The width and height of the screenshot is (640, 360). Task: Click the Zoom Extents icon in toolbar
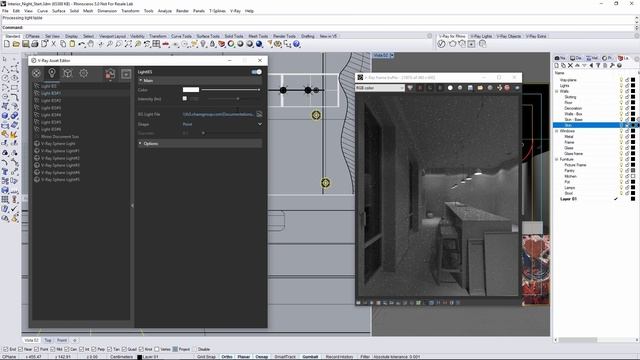(128, 44)
